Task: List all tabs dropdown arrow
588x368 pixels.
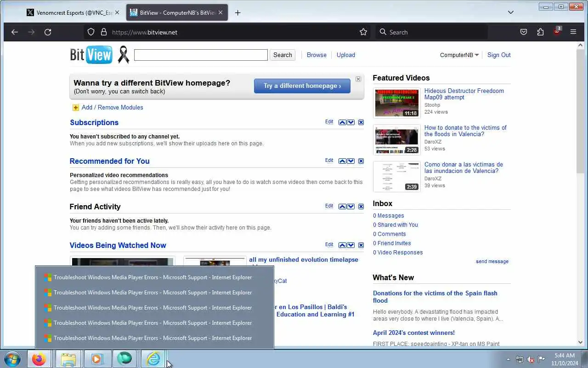Action: (x=510, y=12)
